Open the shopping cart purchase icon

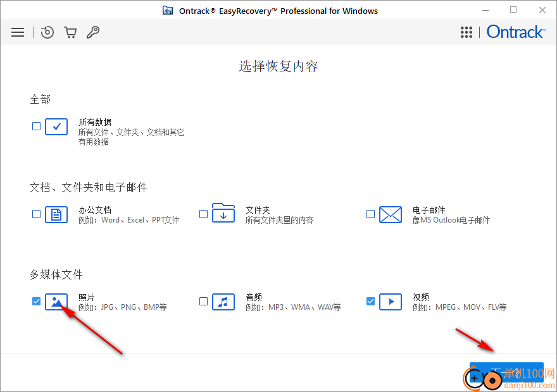tap(70, 32)
